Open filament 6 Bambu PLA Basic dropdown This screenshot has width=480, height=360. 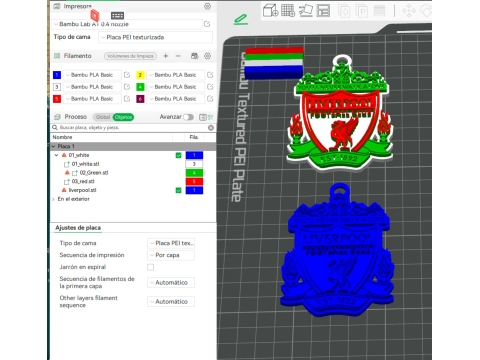click(x=176, y=99)
